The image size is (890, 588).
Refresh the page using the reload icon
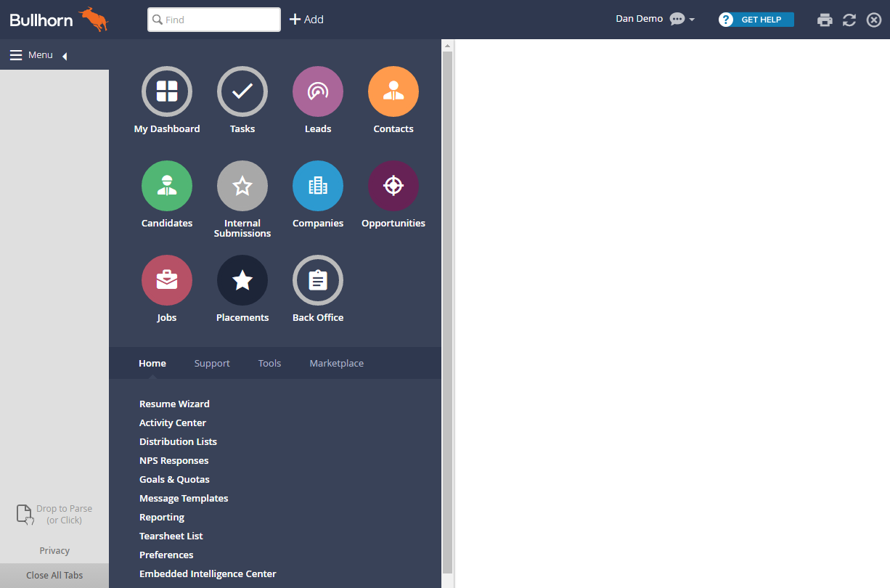pyautogui.click(x=849, y=20)
